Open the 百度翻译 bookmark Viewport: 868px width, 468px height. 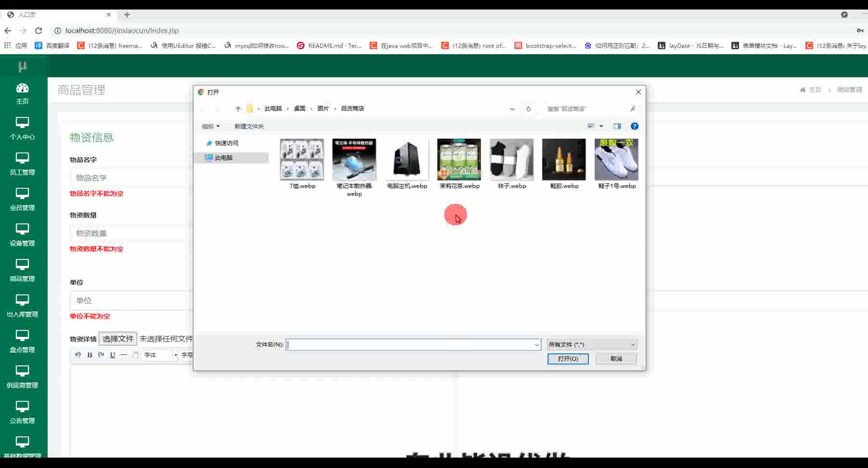(x=52, y=46)
